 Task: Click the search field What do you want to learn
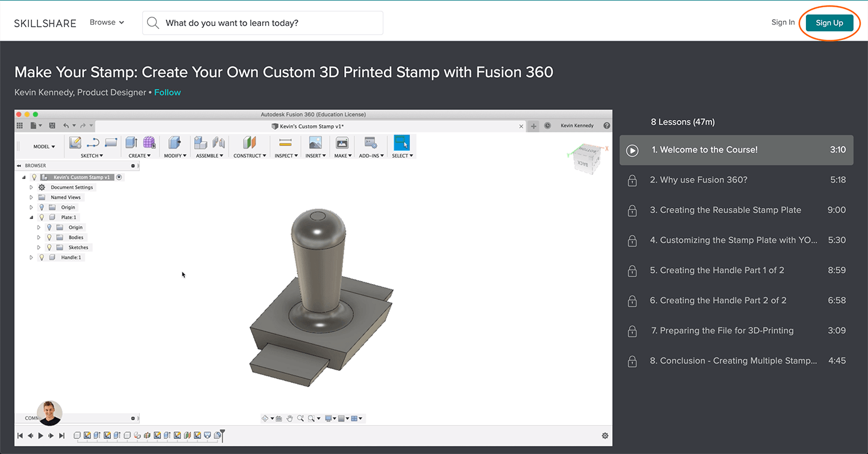[263, 23]
